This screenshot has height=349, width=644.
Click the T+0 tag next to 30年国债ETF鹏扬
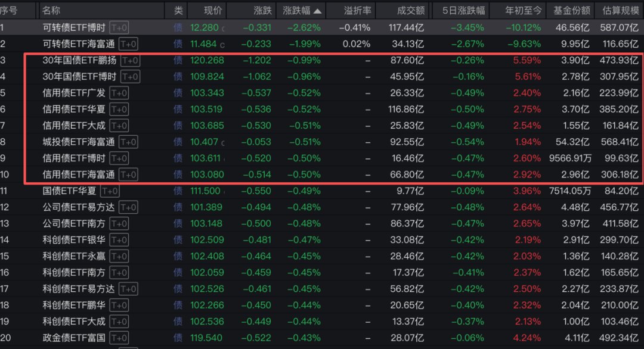[x=130, y=60]
